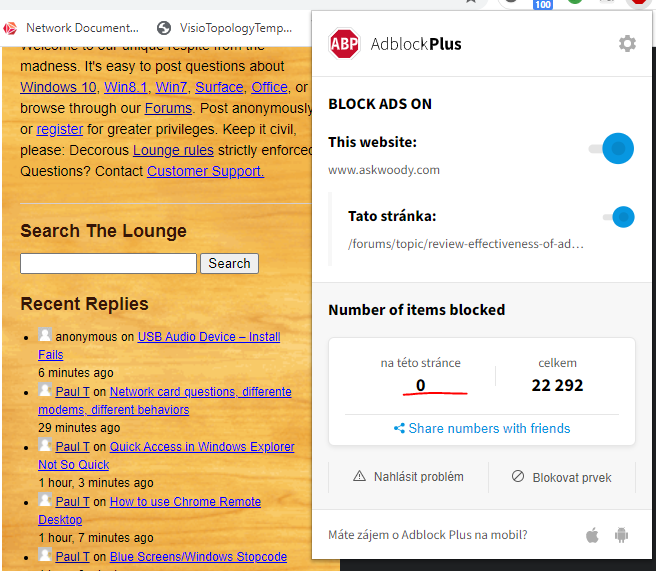Click the block icon beside Blokovat prvek
656x571 pixels.
(518, 477)
